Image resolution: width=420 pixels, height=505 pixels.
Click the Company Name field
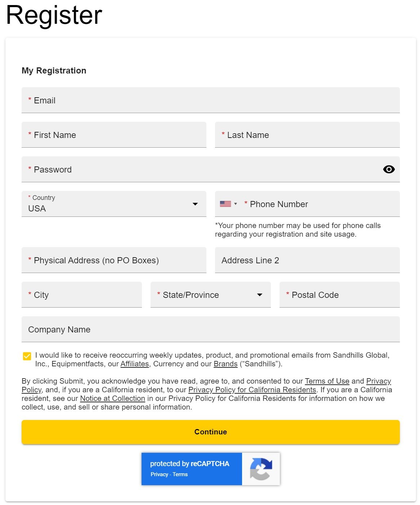tap(210, 329)
